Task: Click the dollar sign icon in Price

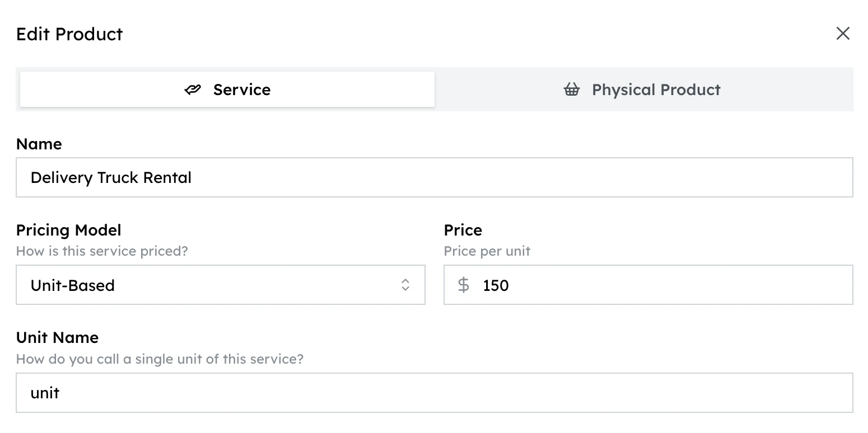Action: pyautogui.click(x=464, y=285)
